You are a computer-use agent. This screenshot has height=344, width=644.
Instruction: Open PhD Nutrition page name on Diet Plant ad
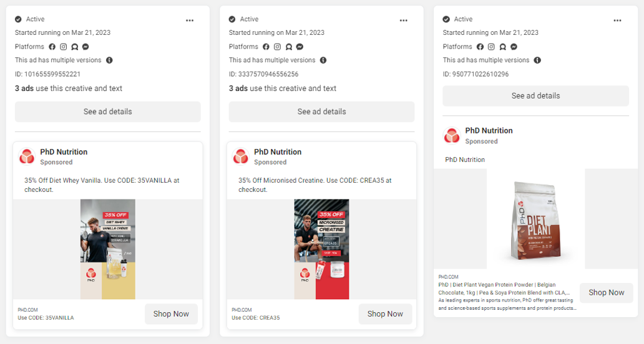pos(489,130)
